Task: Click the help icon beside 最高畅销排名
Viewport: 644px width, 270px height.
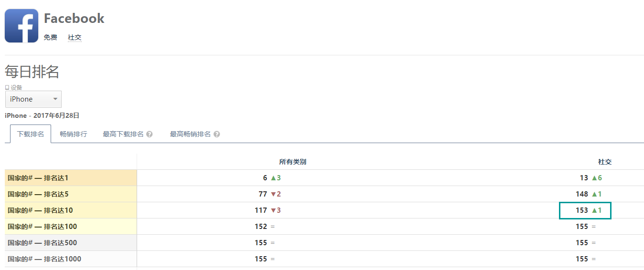Action: (217, 135)
